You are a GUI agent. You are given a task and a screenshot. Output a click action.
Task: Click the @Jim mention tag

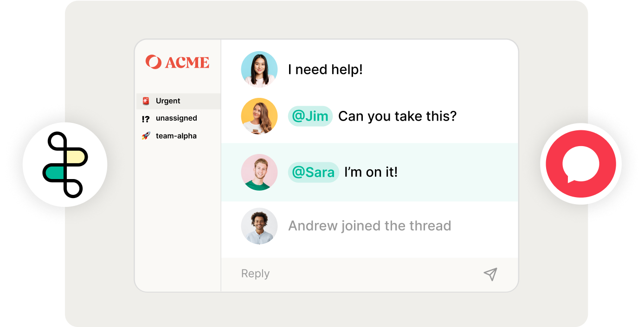tap(310, 116)
